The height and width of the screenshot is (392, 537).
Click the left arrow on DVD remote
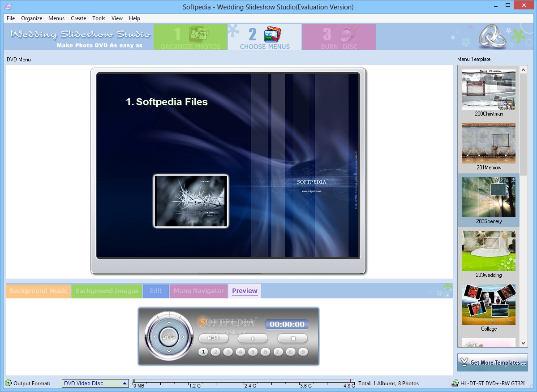[155, 337]
